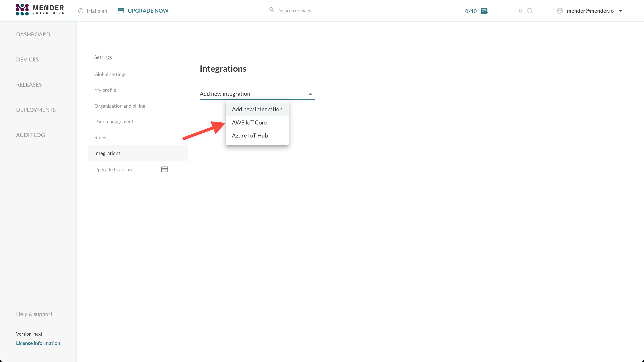Click the search magnifier icon
The height and width of the screenshot is (362, 644).
point(272,10)
